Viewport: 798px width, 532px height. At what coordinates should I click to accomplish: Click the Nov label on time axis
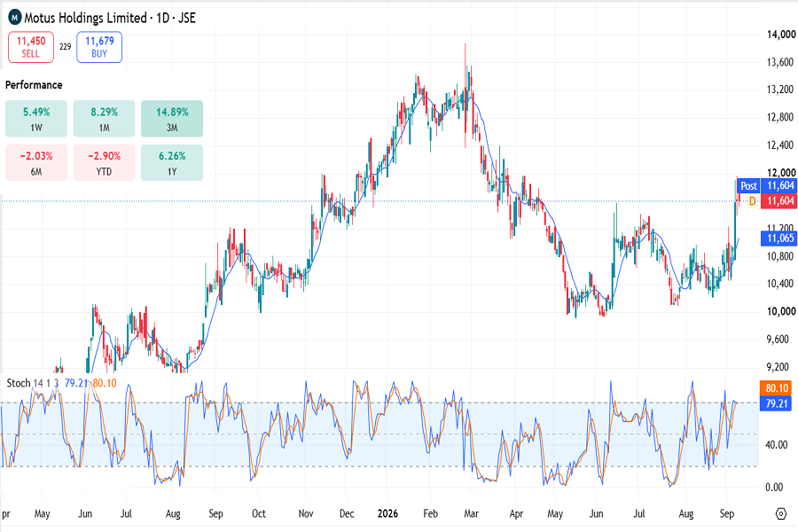click(305, 513)
